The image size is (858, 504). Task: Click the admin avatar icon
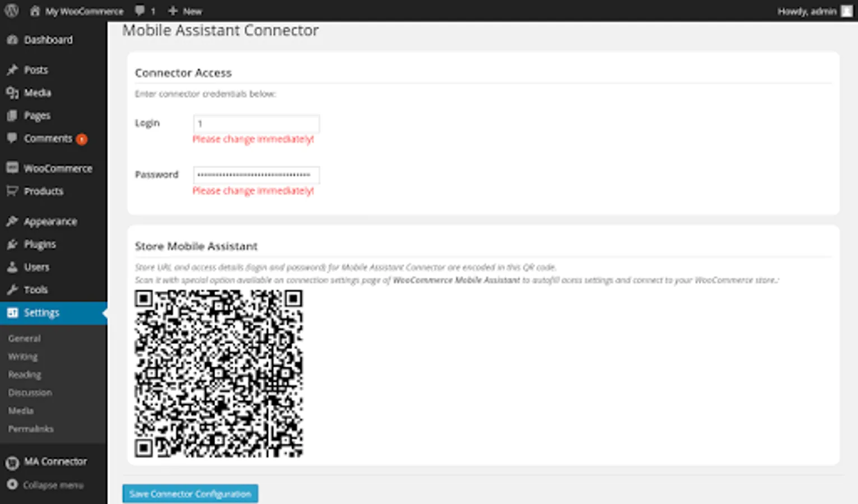[x=846, y=11]
